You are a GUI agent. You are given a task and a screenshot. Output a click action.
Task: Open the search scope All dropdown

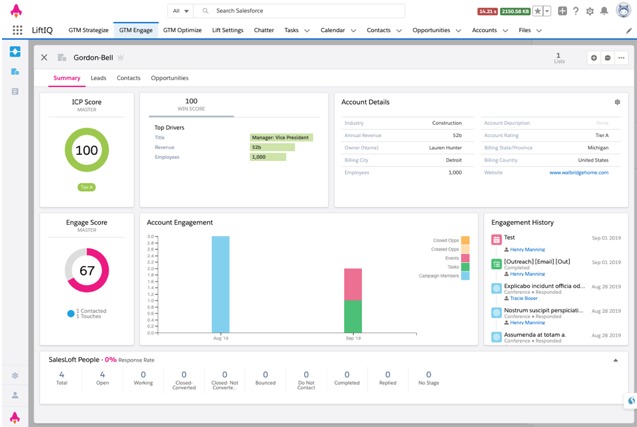click(181, 11)
